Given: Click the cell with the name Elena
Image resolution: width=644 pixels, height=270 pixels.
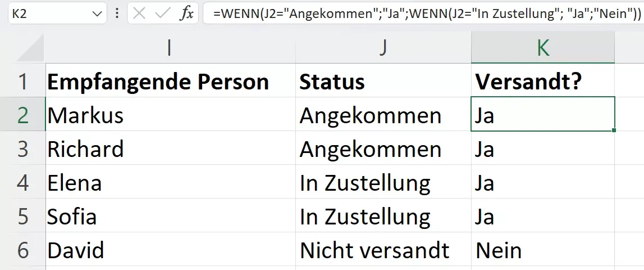Looking at the screenshot, I should click(x=170, y=183).
